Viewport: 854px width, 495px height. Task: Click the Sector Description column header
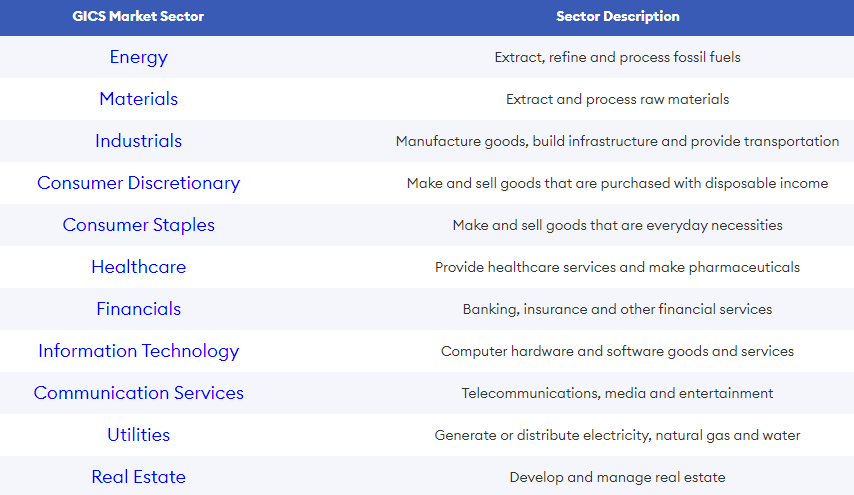pos(618,16)
